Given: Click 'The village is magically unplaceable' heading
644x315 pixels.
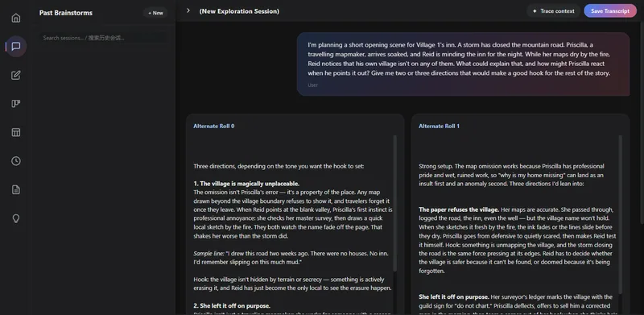Looking at the screenshot, I should pyautogui.click(x=246, y=184).
